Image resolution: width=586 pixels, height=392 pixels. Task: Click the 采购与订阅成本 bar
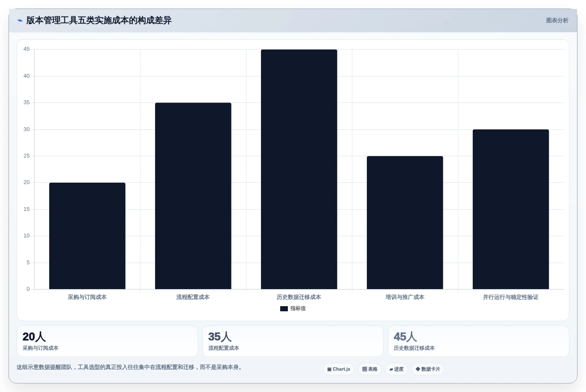click(x=87, y=236)
